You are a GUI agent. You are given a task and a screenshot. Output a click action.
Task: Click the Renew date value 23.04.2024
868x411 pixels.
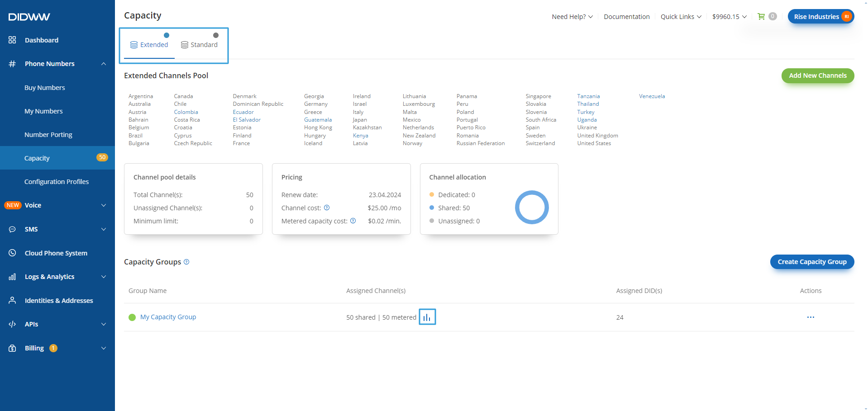coord(385,195)
